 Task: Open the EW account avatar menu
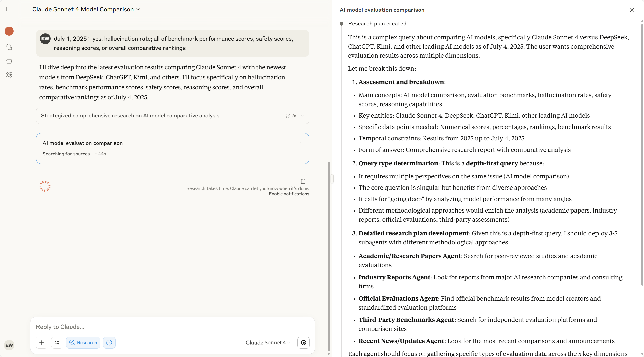coord(9,345)
